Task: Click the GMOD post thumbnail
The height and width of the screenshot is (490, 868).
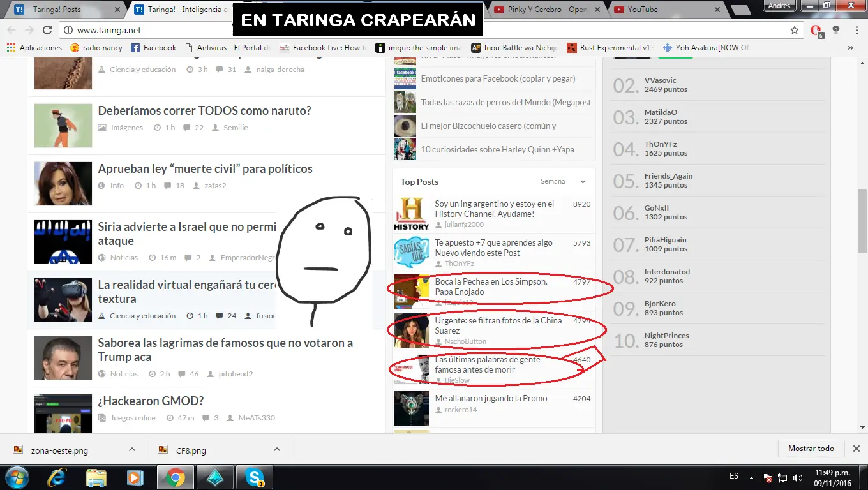Action: [63, 414]
